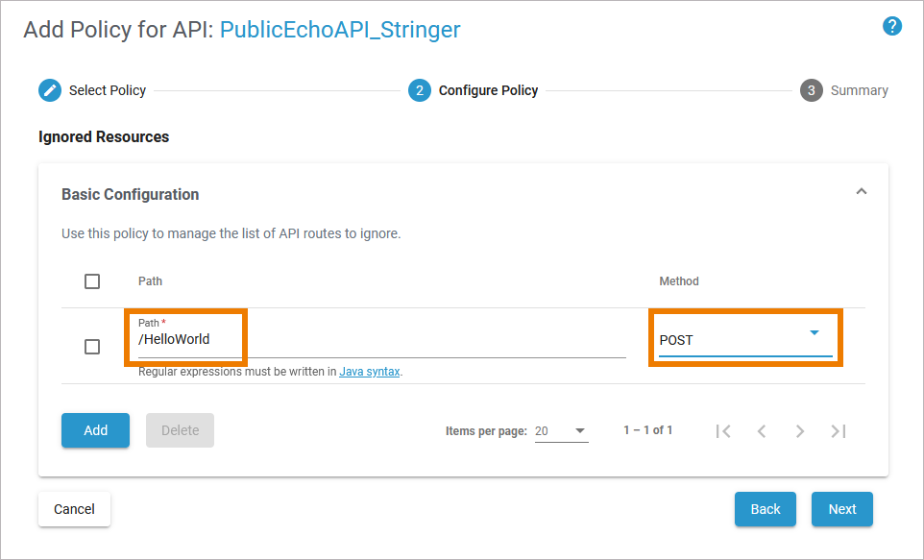Toggle the select-all checkbox in table header
Image resolution: width=924 pixels, height=560 pixels.
92,281
